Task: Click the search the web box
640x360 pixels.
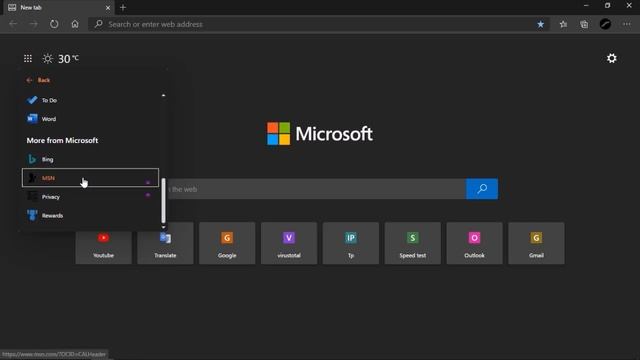Action: point(316,189)
